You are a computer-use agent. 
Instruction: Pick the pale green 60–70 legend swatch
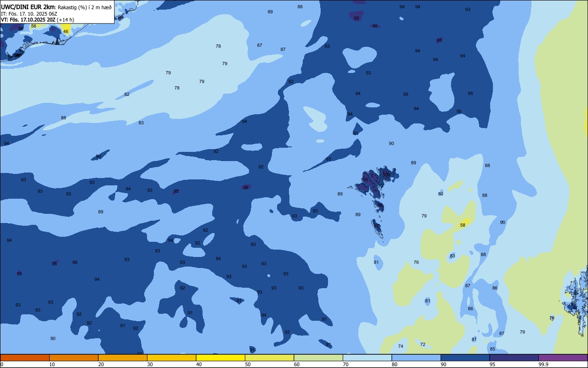(x=318, y=357)
